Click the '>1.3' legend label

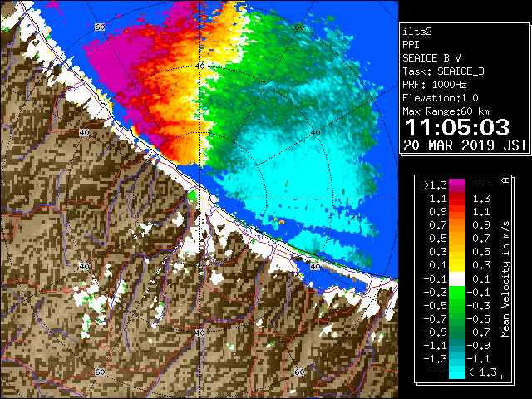point(436,185)
